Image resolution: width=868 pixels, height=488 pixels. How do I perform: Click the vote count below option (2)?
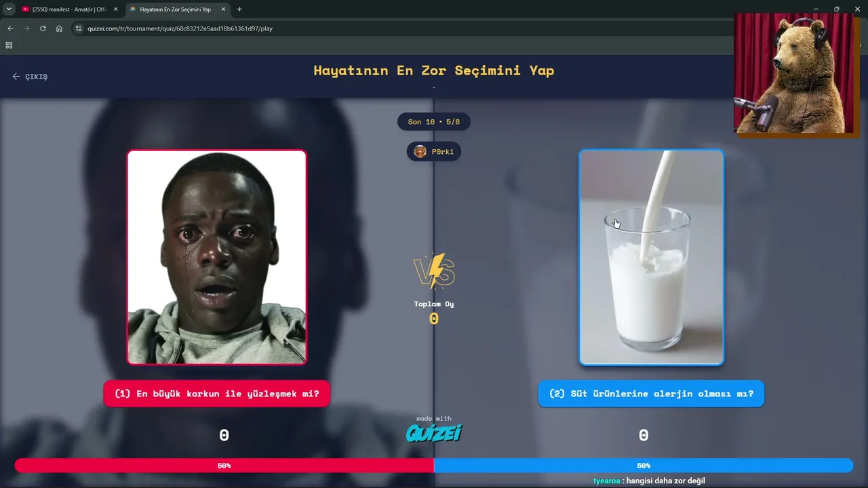coord(644,436)
